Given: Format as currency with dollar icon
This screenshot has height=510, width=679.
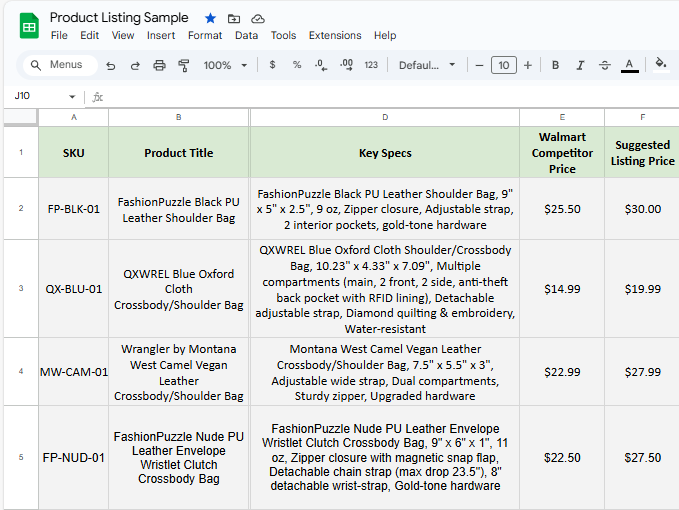Looking at the screenshot, I should [272, 65].
